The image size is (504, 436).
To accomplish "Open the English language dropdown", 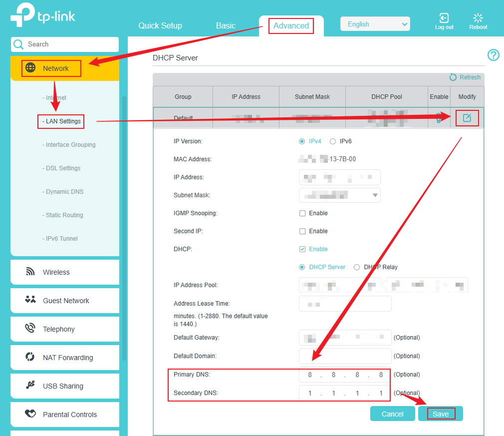I will (375, 23).
